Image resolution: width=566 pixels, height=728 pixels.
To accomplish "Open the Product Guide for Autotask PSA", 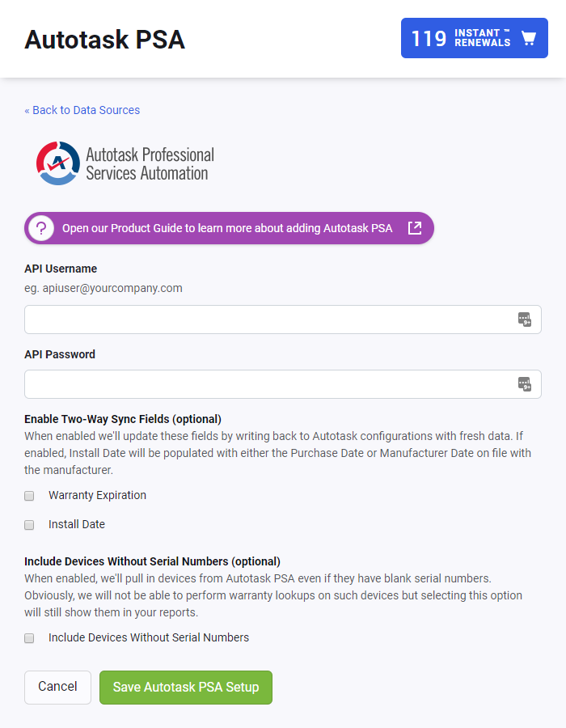I will click(x=229, y=228).
